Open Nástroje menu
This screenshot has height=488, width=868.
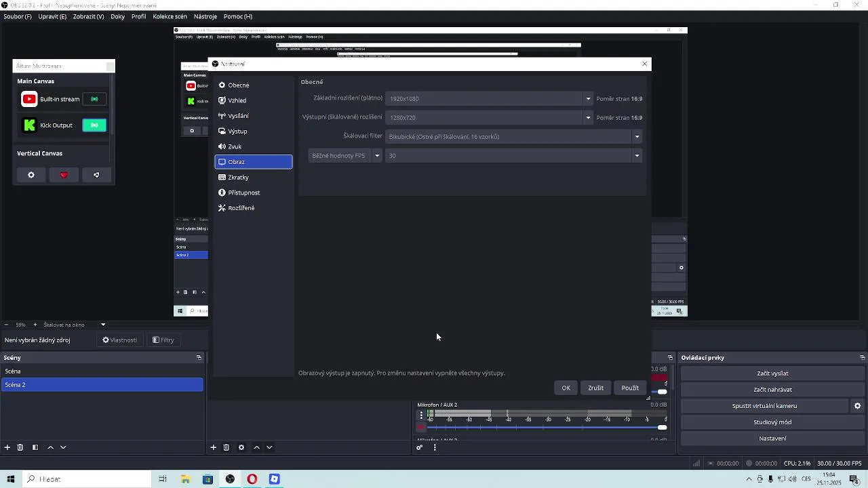click(x=205, y=16)
